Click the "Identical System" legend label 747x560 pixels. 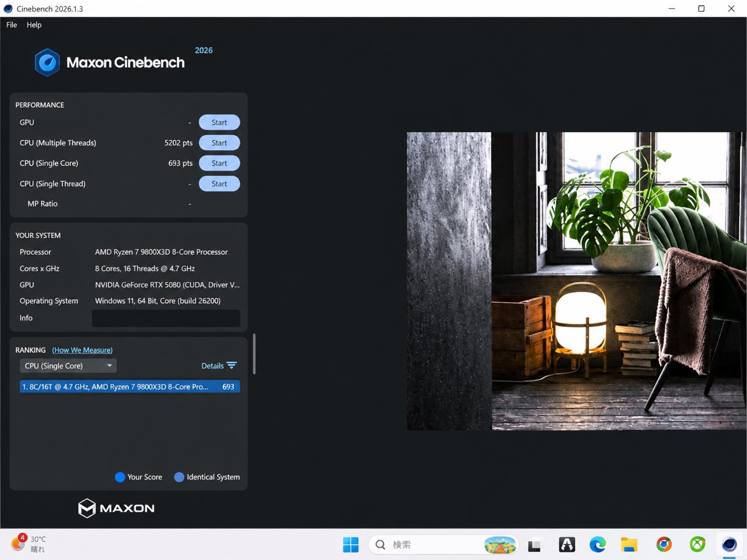click(x=213, y=477)
